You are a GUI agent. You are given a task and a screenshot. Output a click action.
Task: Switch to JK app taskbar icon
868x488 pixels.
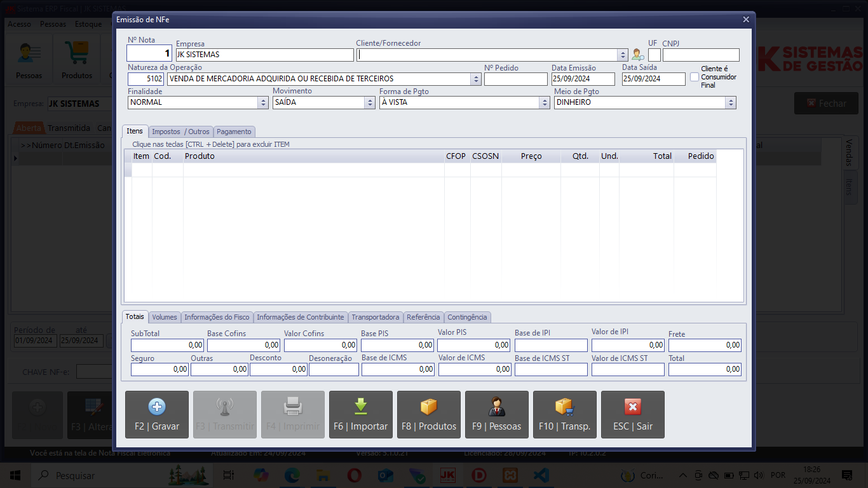coord(447,475)
